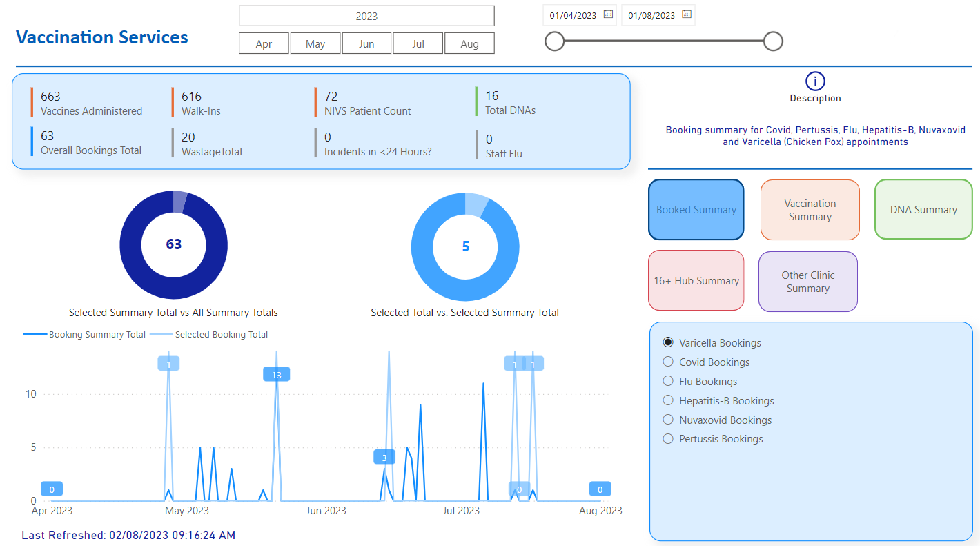This screenshot has width=980, height=546.
Task: Filter by the Apr month button
Action: click(264, 43)
